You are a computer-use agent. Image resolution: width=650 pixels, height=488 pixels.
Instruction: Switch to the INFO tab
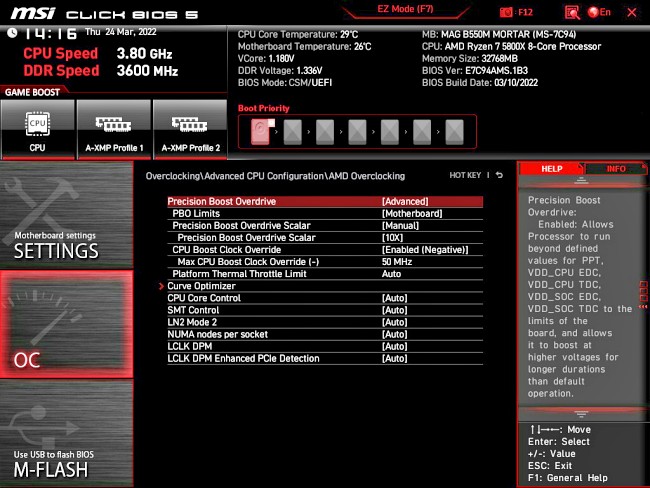(616, 169)
